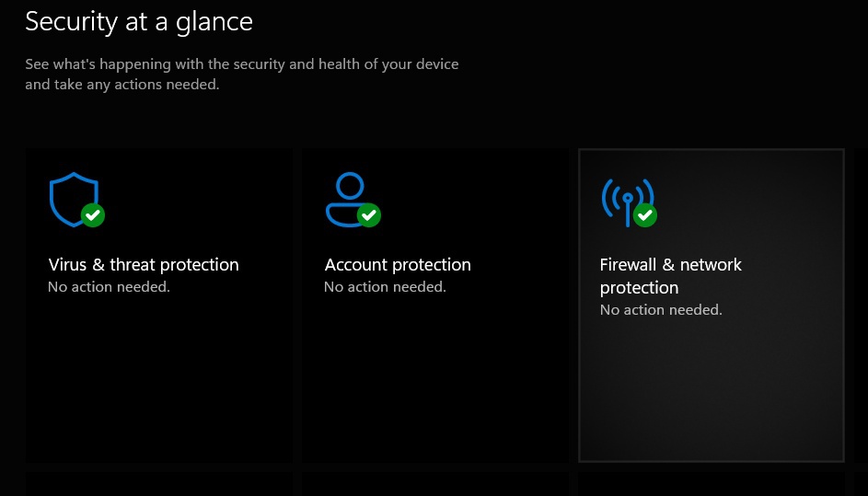Click "No action needed." under Account protection
Image resolution: width=868 pixels, height=496 pixels.
tap(385, 287)
